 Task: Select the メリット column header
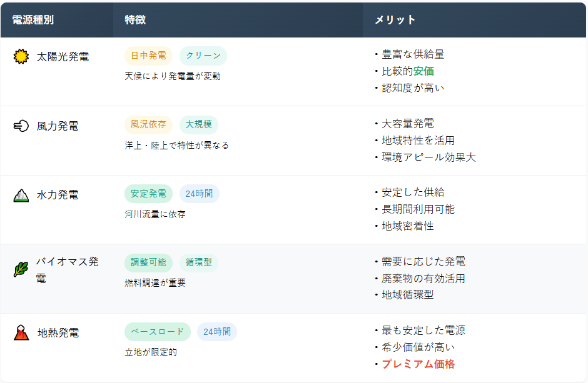[x=395, y=20]
